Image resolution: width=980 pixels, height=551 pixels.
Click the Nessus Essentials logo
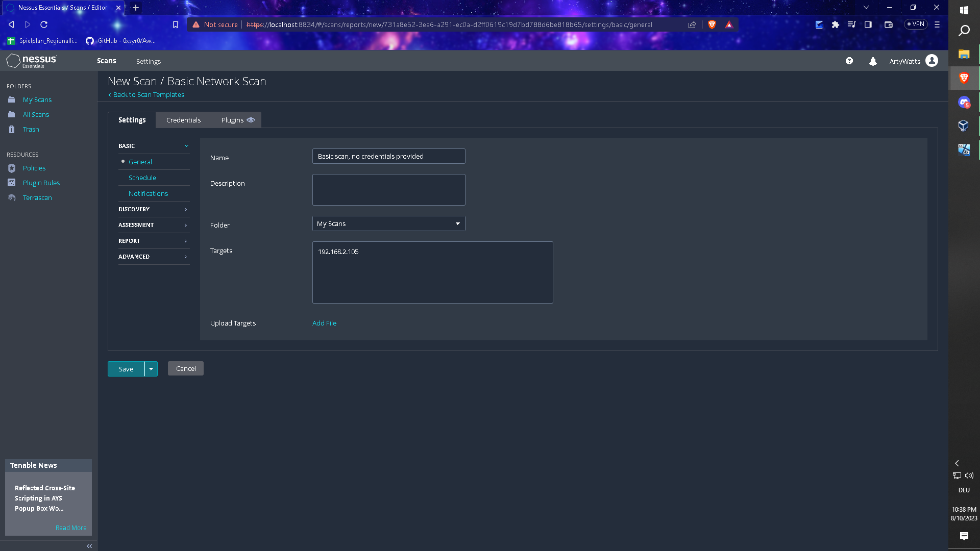[x=31, y=60]
